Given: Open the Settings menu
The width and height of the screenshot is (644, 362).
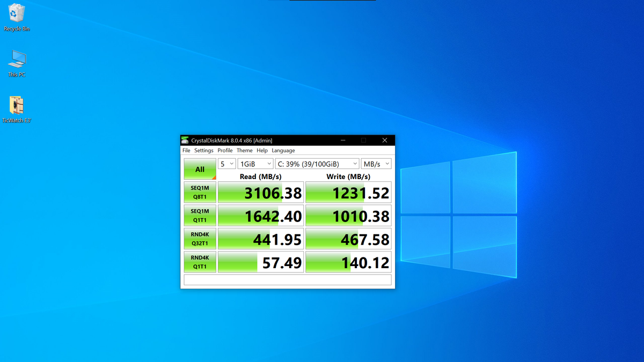Looking at the screenshot, I should point(204,151).
